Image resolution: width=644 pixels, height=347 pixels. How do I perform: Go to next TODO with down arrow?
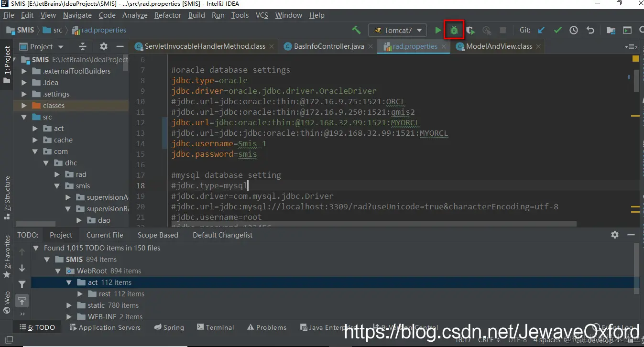click(x=22, y=268)
